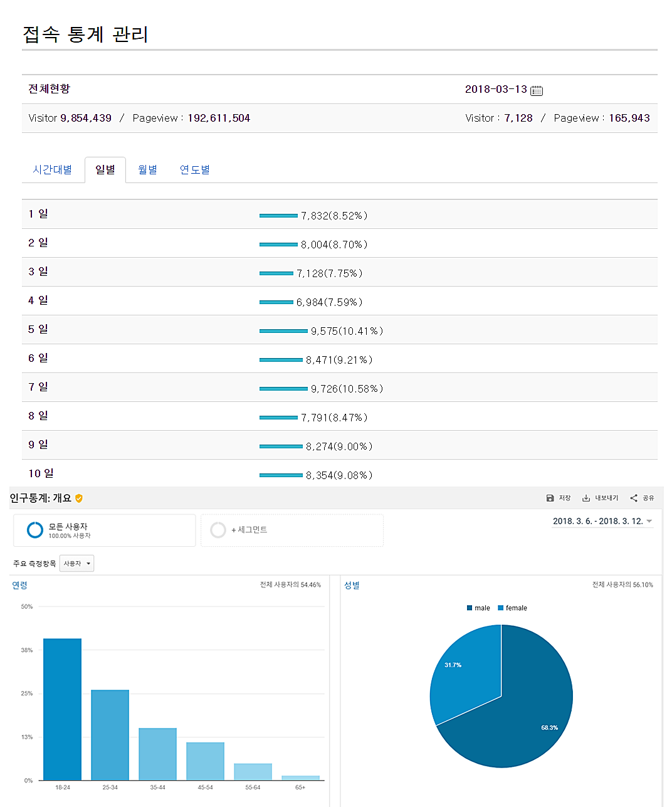
Task: Click the 저장 button label
Action: [x=565, y=498]
